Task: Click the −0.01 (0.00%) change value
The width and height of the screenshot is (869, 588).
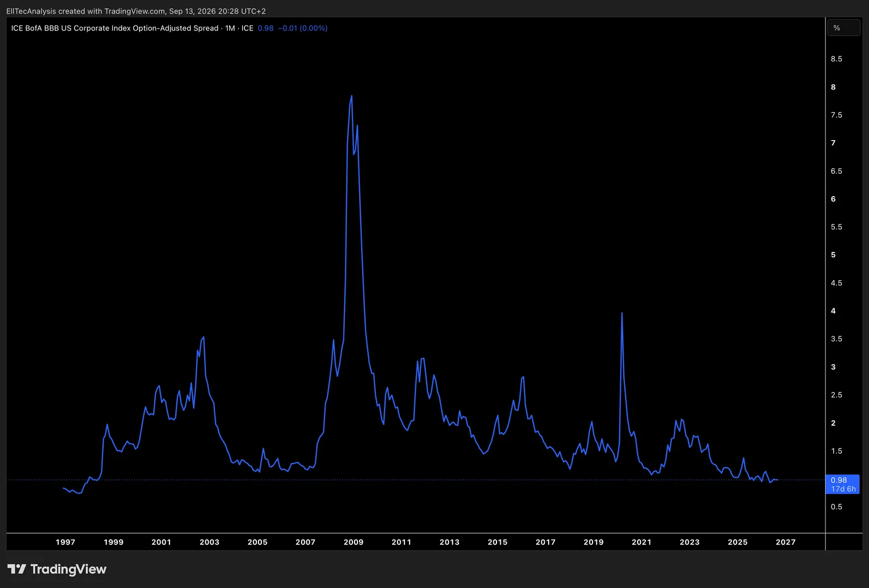Action: click(x=303, y=28)
